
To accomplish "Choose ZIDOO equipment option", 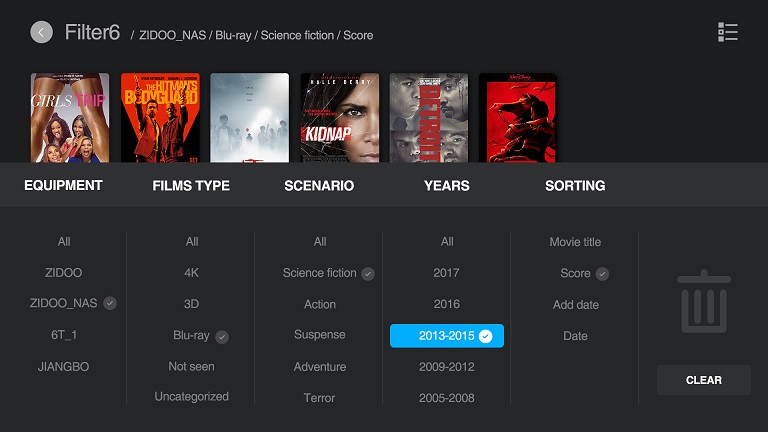I will (x=63, y=272).
